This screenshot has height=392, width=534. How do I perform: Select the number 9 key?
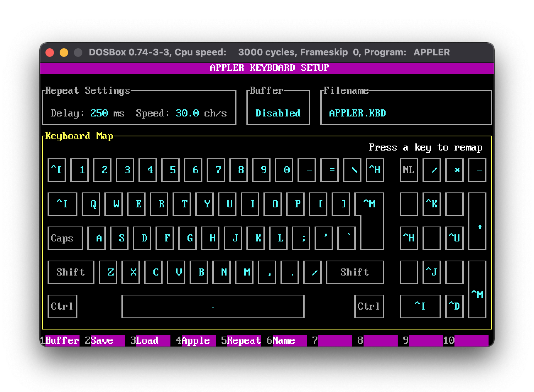[x=261, y=170]
